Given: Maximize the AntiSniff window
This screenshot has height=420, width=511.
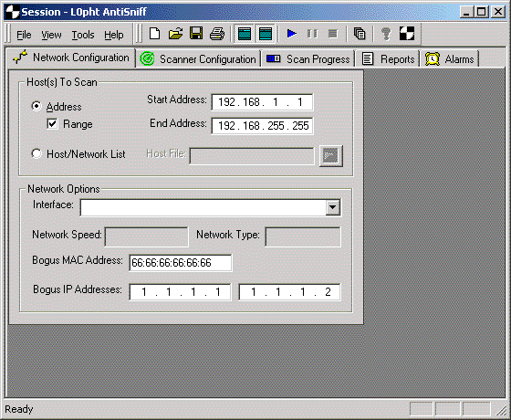Looking at the screenshot, I should pos(482,13).
